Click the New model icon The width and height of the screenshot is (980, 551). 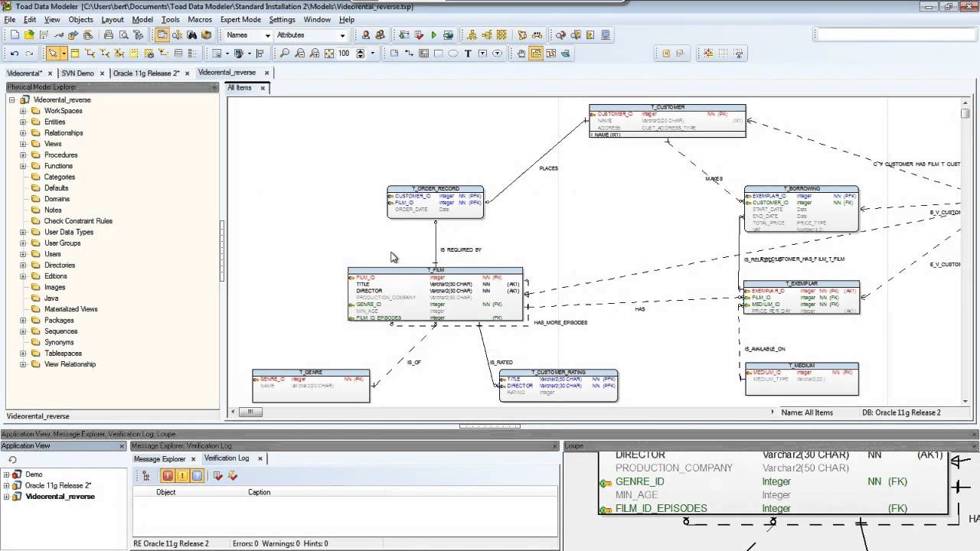click(x=15, y=35)
